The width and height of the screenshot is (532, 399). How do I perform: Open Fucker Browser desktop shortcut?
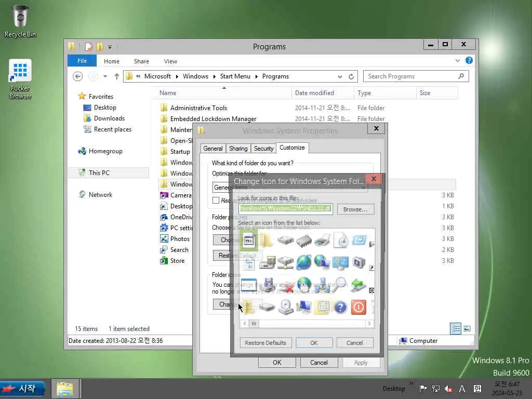20,79
